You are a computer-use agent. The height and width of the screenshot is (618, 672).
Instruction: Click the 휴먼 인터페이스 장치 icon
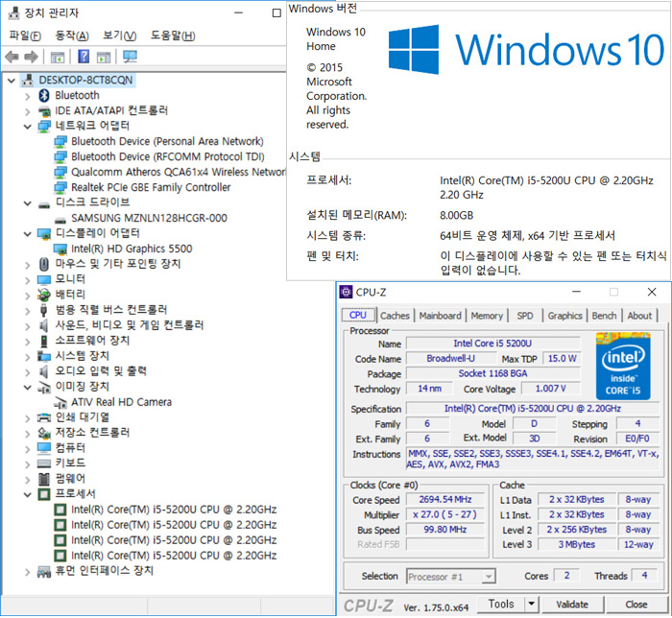[44, 571]
